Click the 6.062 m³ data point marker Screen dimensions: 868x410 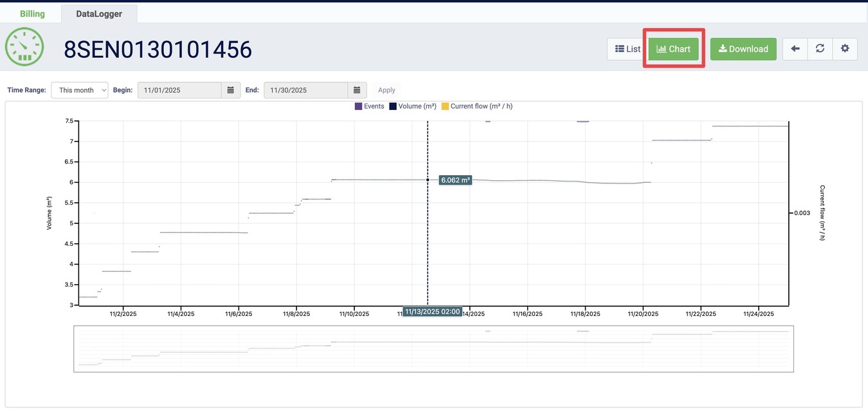pos(428,180)
